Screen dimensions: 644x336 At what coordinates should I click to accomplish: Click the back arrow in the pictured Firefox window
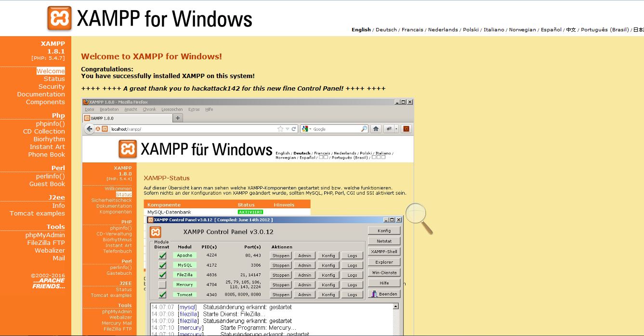tap(89, 129)
